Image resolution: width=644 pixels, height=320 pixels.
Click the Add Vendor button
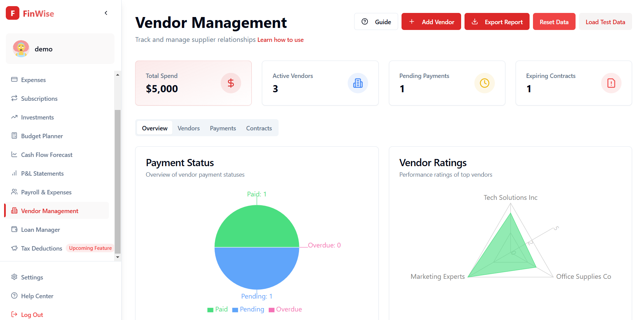[x=431, y=21]
